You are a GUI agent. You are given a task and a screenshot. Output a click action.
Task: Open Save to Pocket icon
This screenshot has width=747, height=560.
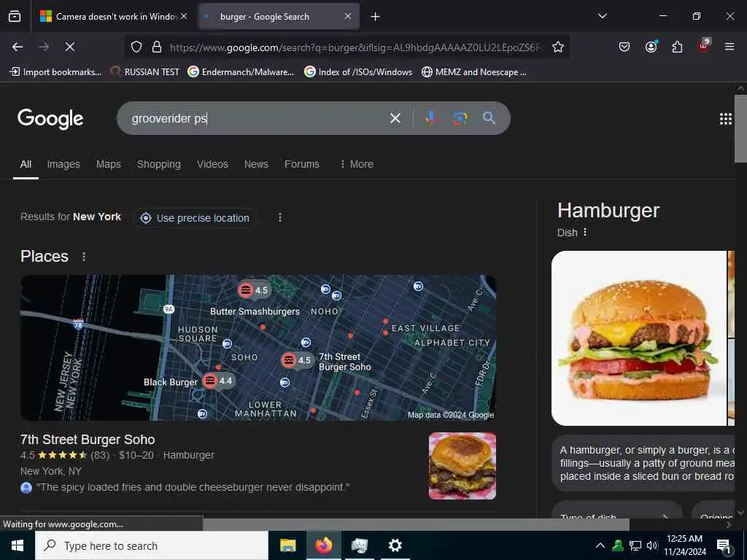coord(624,47)
